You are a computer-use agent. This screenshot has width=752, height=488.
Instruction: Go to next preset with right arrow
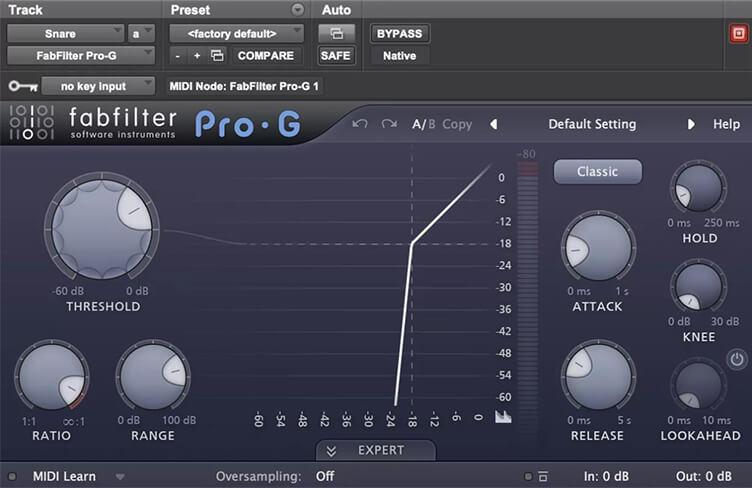click(691, 124)
